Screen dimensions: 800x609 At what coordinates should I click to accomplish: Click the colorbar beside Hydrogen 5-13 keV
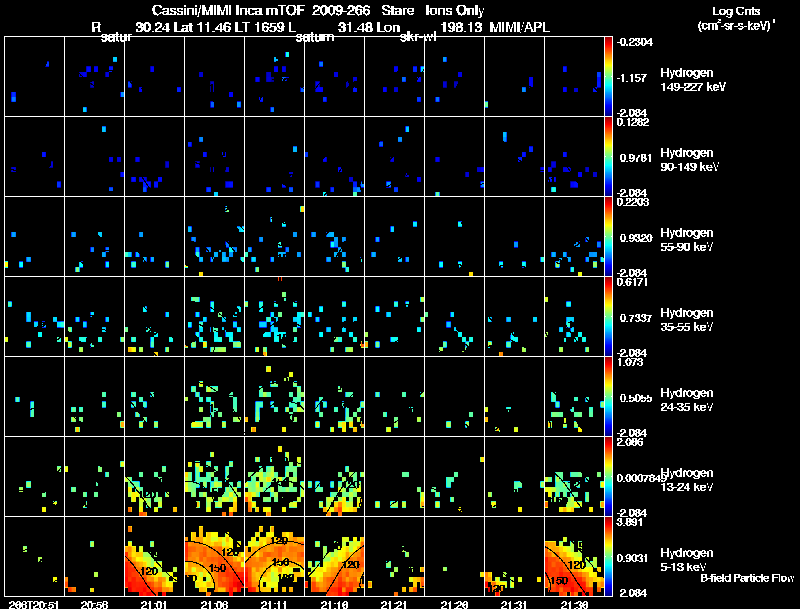[x=608, y=556]
